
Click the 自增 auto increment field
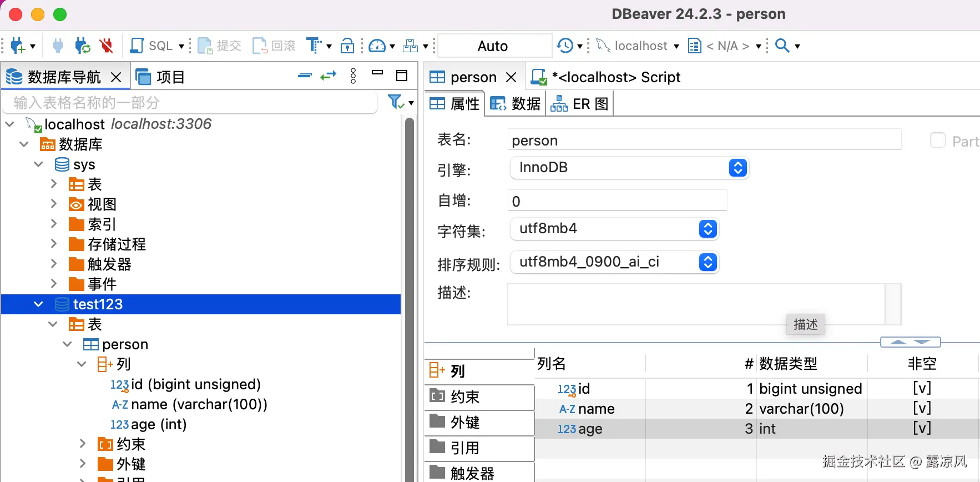[x=617, y=200]
